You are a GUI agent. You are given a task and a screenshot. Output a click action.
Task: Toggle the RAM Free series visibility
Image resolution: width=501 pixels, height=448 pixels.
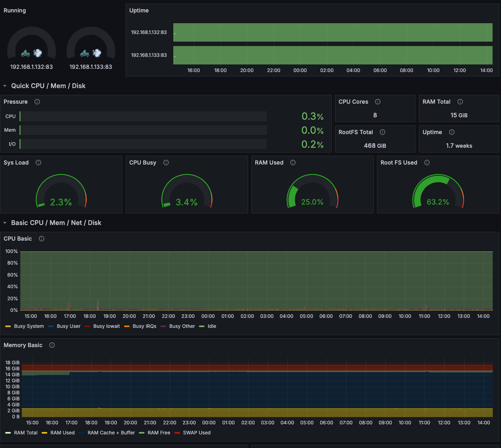click(x=159, y=433)
